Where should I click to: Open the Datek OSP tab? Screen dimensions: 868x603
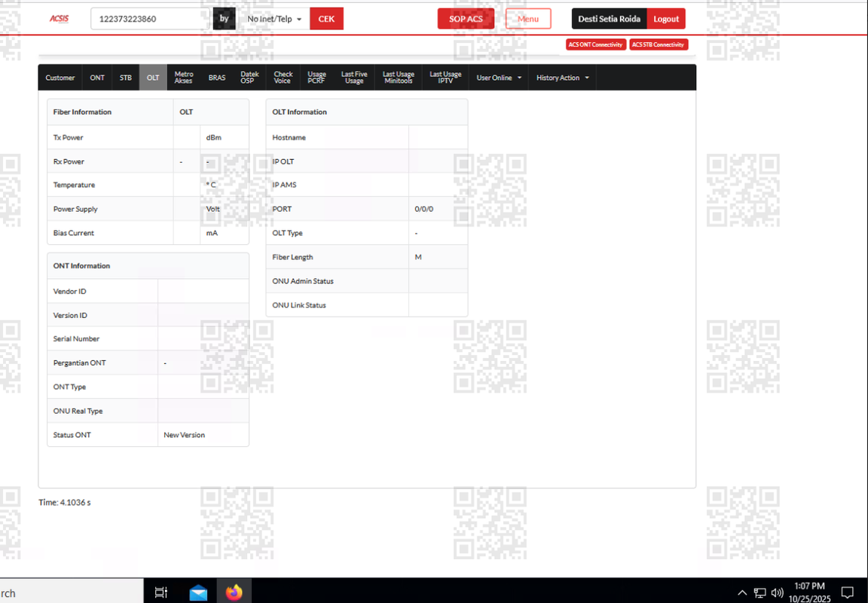(x=249, y=78)
